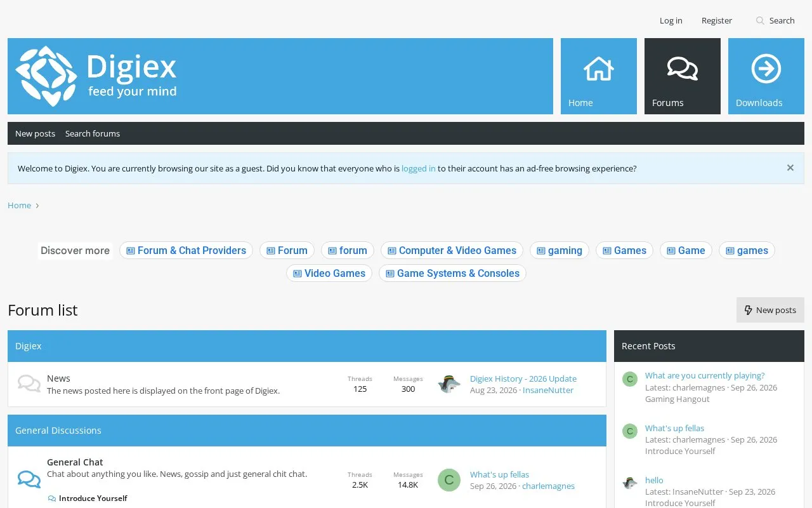Click the General Chat speech-bubble icon
This screenshot has height=508, width=812.
(x=29, y=479)
